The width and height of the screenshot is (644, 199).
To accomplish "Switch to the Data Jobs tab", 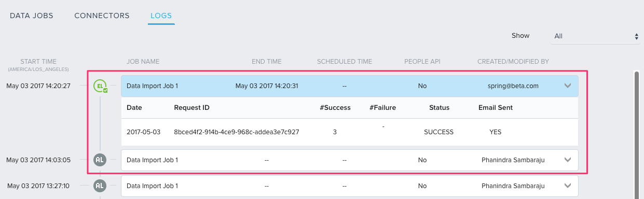I will 31,16.
